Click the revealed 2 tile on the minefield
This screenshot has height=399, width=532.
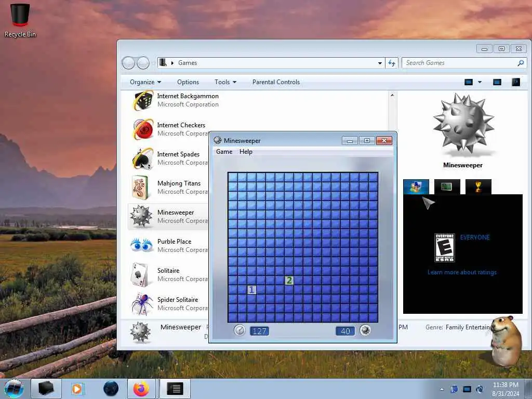click(x=289, y=280)
